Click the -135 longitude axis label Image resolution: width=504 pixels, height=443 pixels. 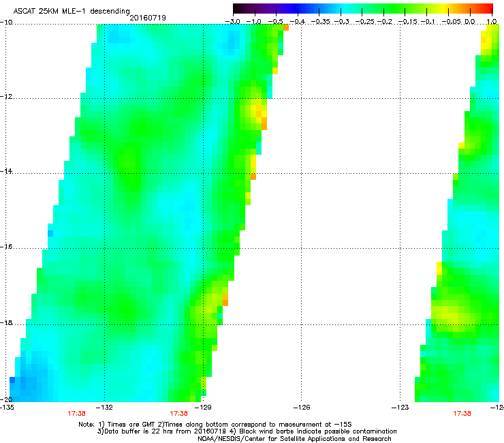point(7,408)
